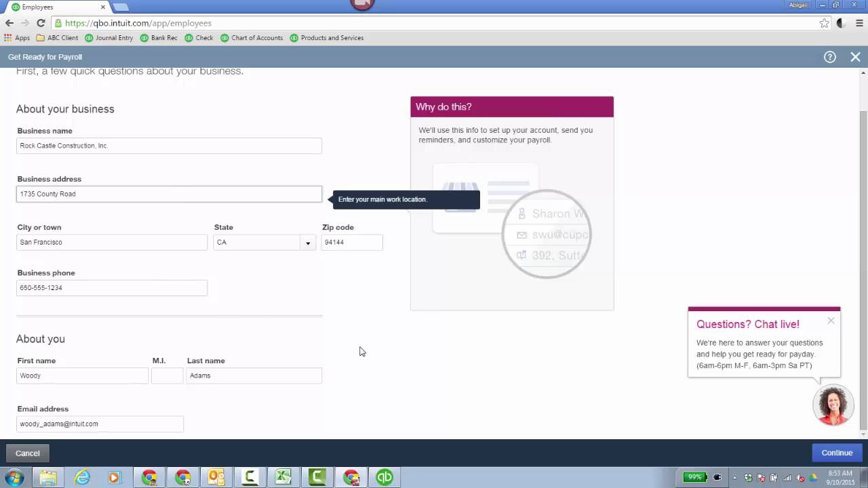Screen dimensions: 868x488
Task: Edit the Email address field
Action: click(x=100, y=424)
